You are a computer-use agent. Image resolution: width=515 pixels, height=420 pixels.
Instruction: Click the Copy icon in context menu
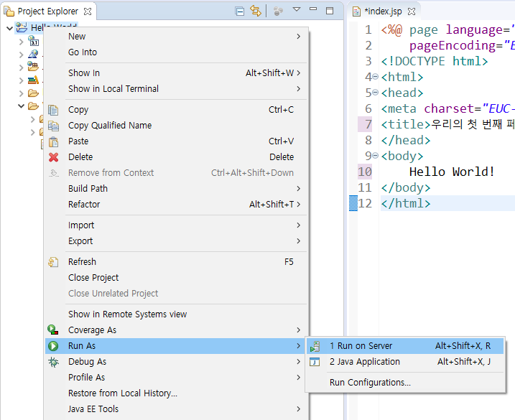53,110
